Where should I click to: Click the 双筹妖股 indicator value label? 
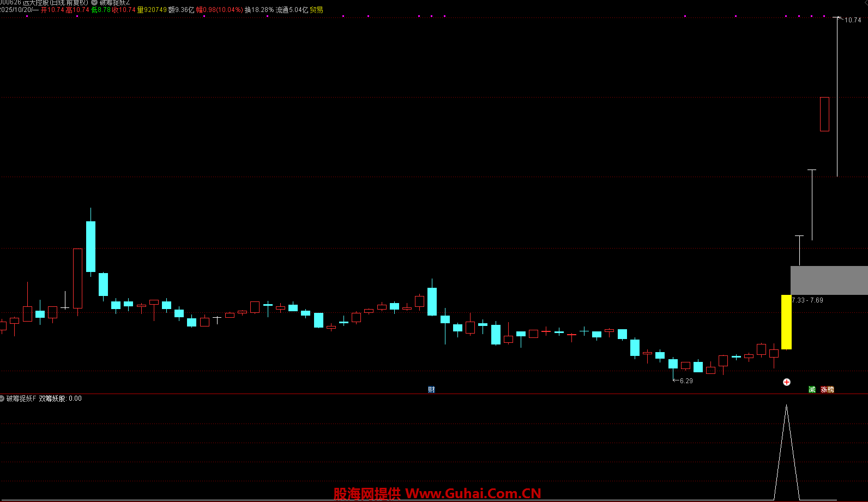[60, 398]
